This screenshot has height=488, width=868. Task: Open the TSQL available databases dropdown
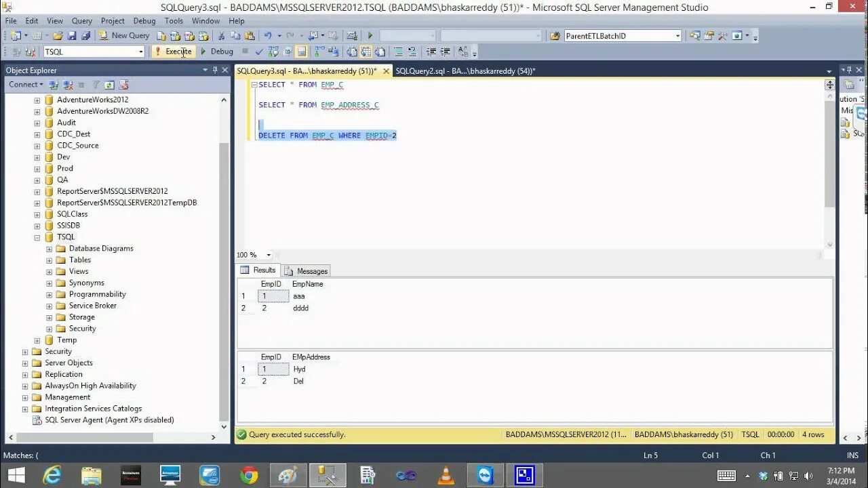[141, 52]
